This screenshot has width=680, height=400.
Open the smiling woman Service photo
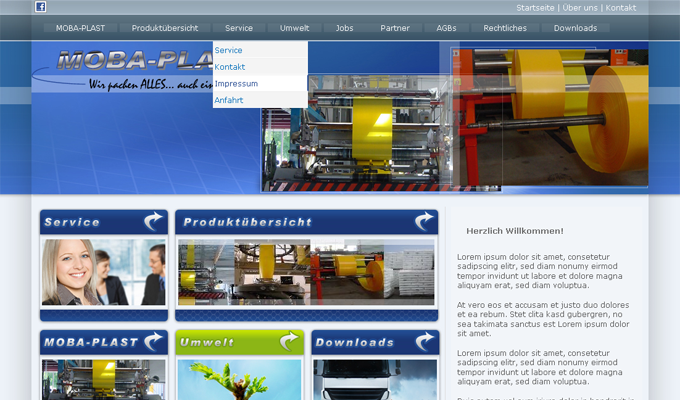tap(104, 272)
